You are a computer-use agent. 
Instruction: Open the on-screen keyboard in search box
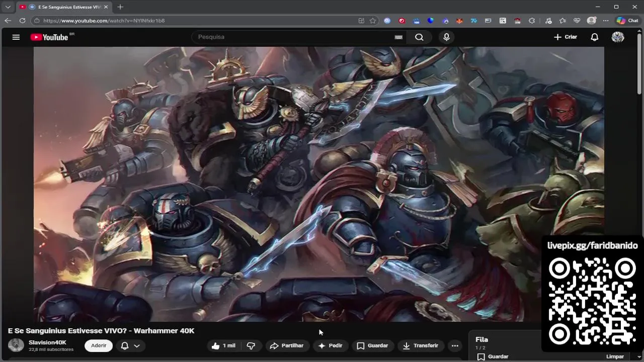398,37
